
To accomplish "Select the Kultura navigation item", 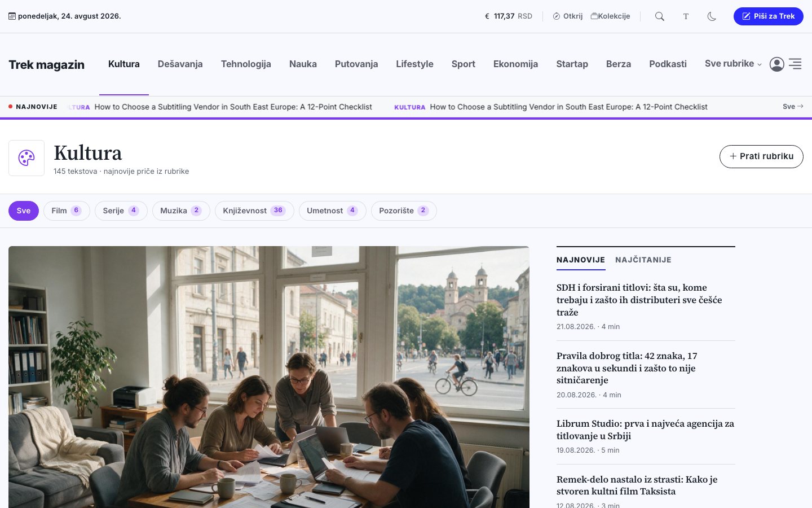I will [124, 64].
